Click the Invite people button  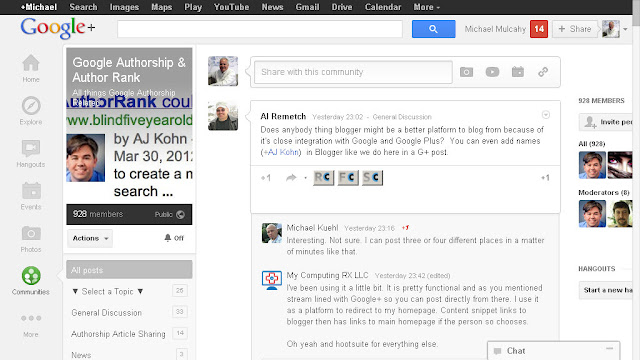[606, 122]
